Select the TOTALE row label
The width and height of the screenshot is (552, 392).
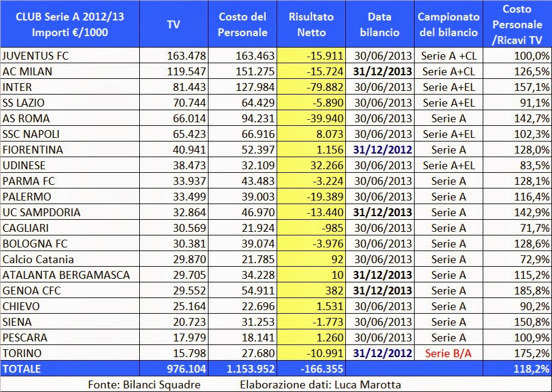click(22, 369)
